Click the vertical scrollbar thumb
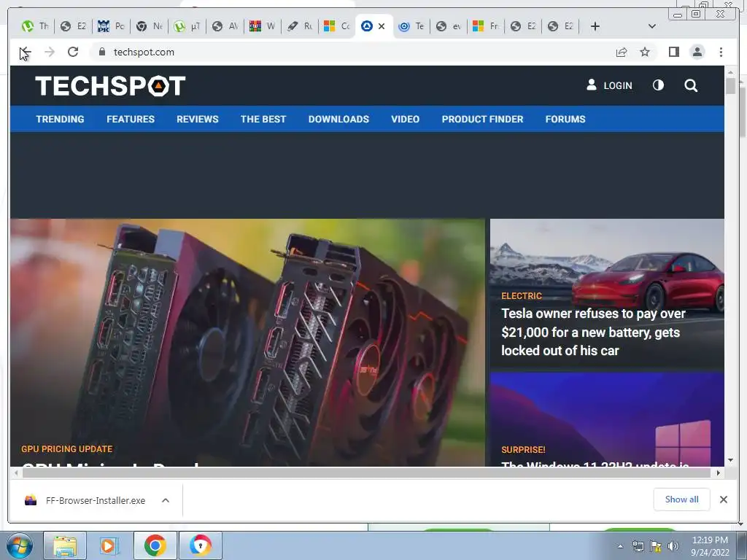Screen dimensions: 747x560 pos(730,86)
